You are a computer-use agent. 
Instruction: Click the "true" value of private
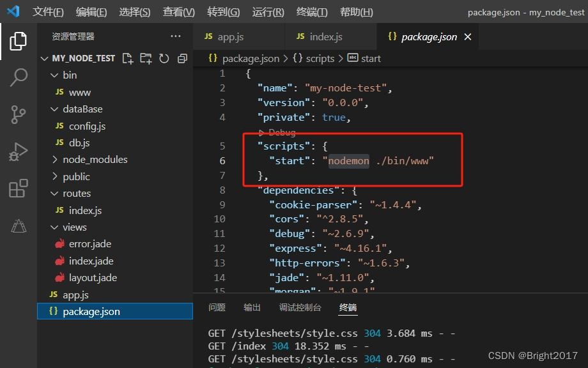click(x=334, y=118)
